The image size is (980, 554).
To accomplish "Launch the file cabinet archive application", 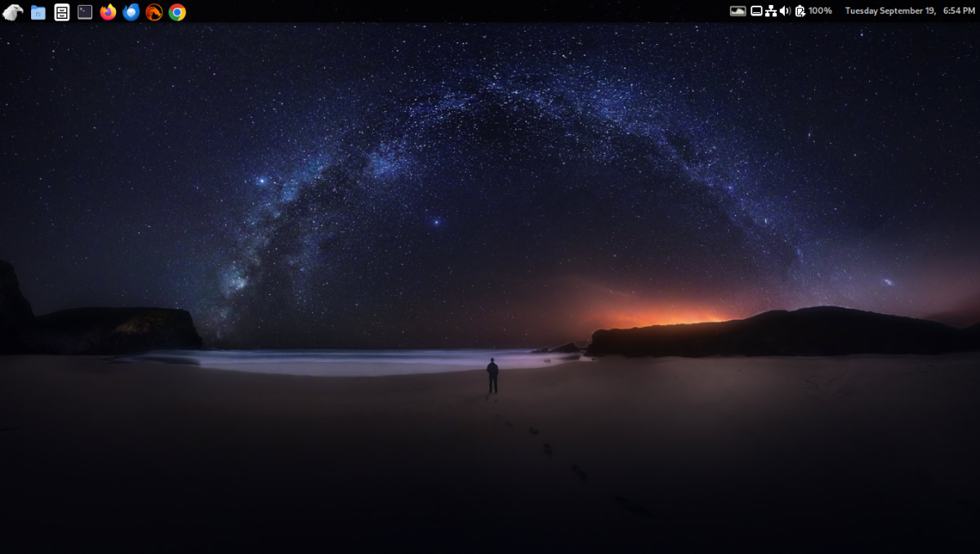I will click(x=62, y=12).
